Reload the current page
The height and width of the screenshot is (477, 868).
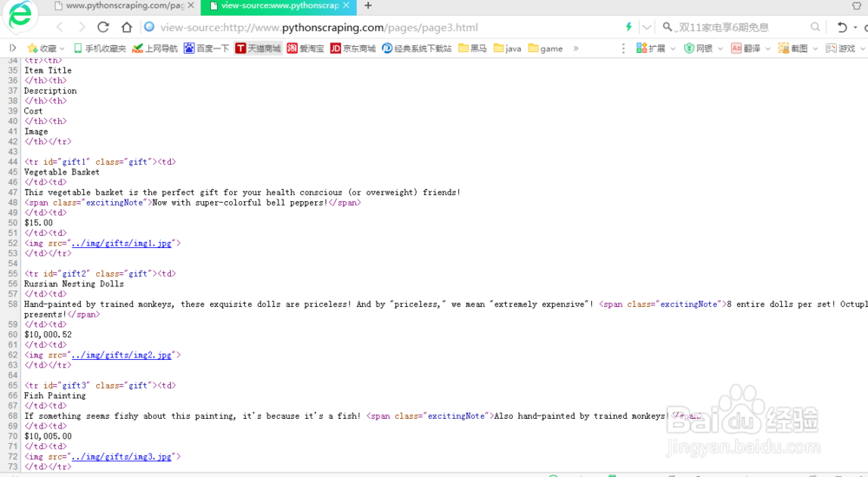point(103,27)
